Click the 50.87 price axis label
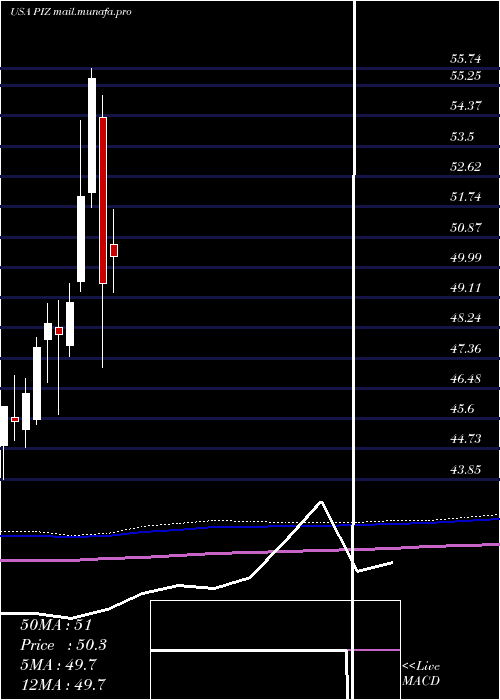This screenshot has height=700, width=500. 466,228
